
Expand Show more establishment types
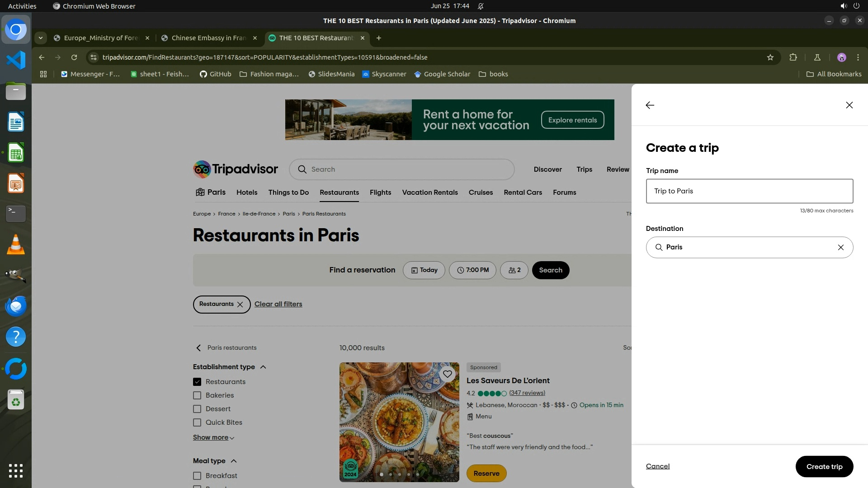click(213, 437)
